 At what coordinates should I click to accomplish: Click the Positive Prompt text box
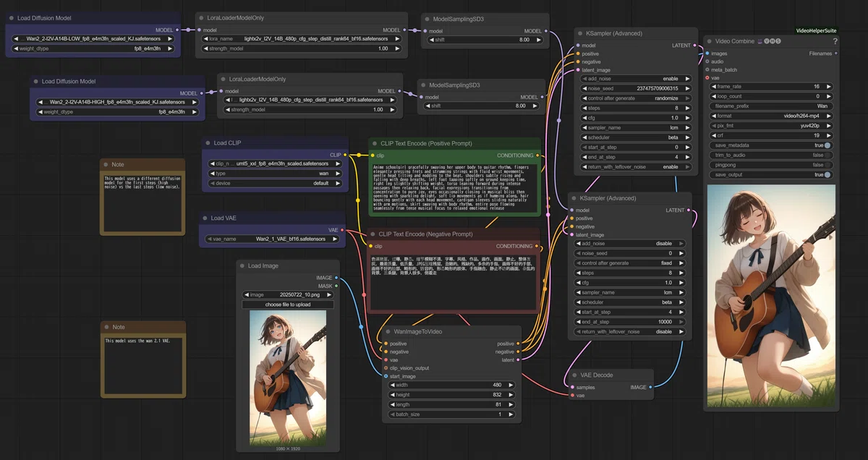[x=454, y=189]
